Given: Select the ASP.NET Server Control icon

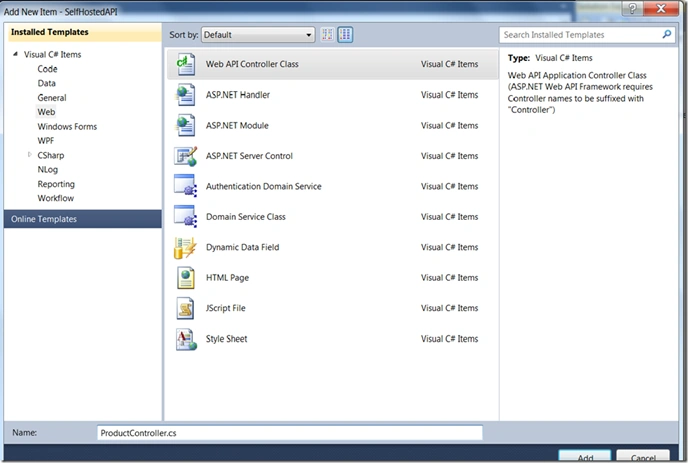Looking at the screenshot, I should [x=186, y=156].
